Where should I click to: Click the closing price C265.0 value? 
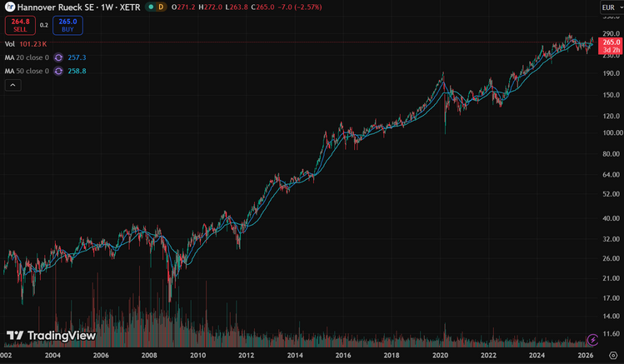pyautogui.click(x=262, y=7)
